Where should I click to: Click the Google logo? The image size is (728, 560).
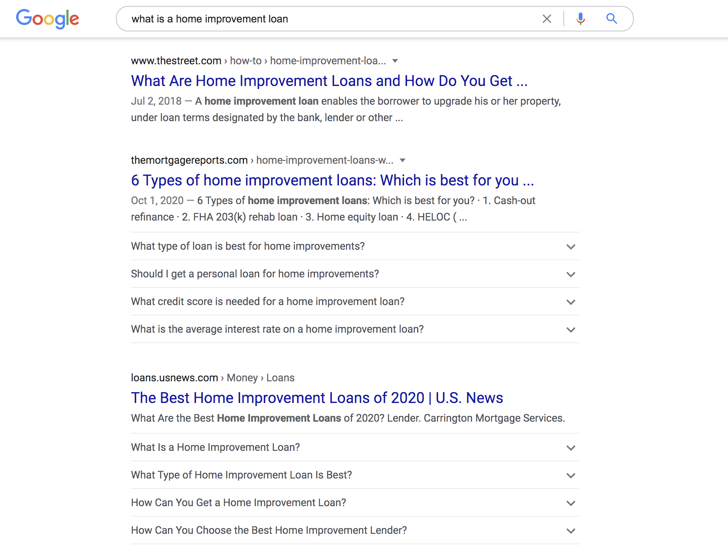point(48,19)
